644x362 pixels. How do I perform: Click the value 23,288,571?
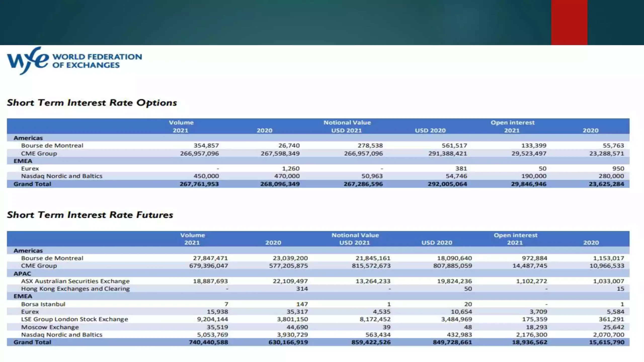click(607, 153)
